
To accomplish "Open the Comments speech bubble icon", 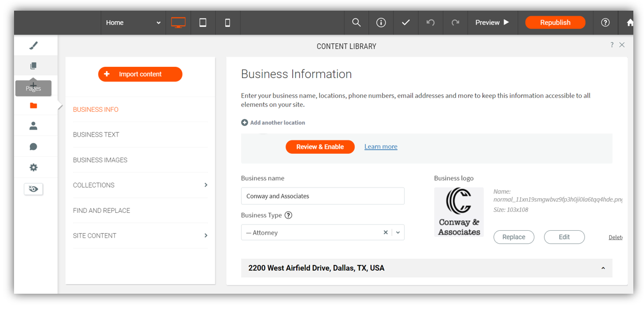I will coord(34,147).
